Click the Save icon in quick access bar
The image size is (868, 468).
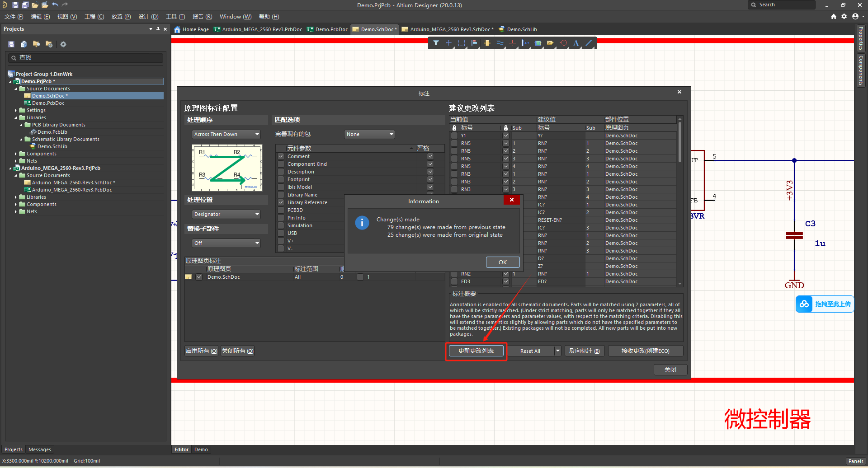[x=15, y=5]
